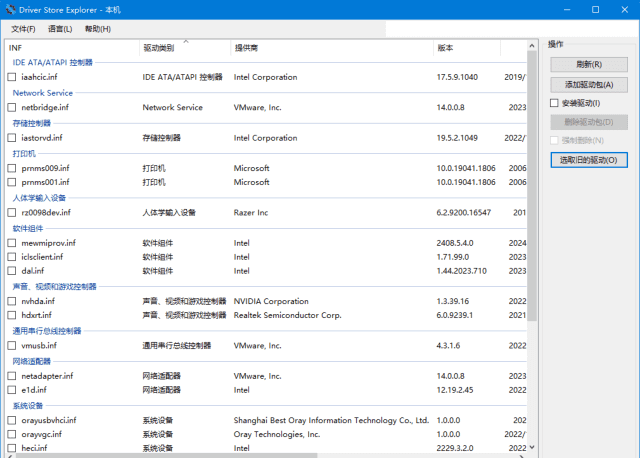Check the box for iclsclient.inf
Screen dimensions: 640x458
[x=12, y=257]
